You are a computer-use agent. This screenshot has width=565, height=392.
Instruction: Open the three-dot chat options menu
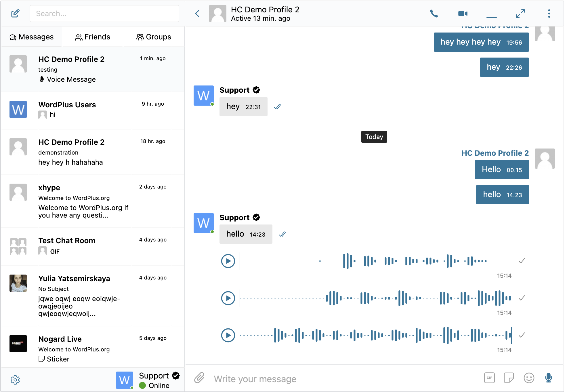coord(549,13)
